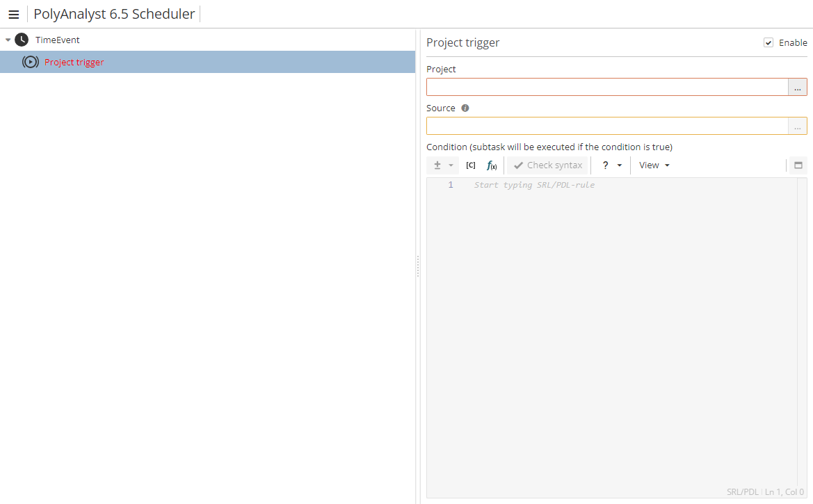
Task: Browse for a project with ellipsis button
Action: click(797, 87)
